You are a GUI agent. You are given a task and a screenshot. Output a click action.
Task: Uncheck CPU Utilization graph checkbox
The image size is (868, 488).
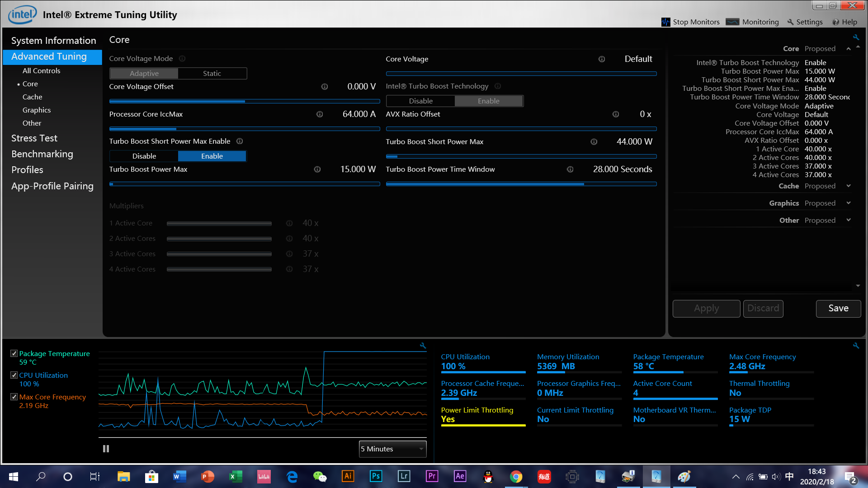[x=14, y=375]
